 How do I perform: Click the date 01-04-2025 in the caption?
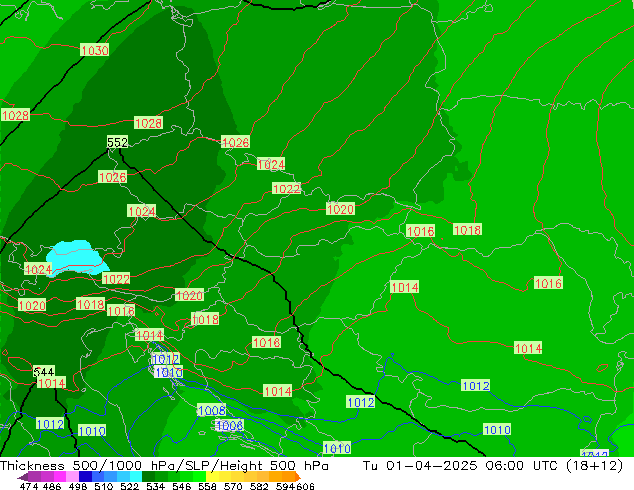point(432,466)
